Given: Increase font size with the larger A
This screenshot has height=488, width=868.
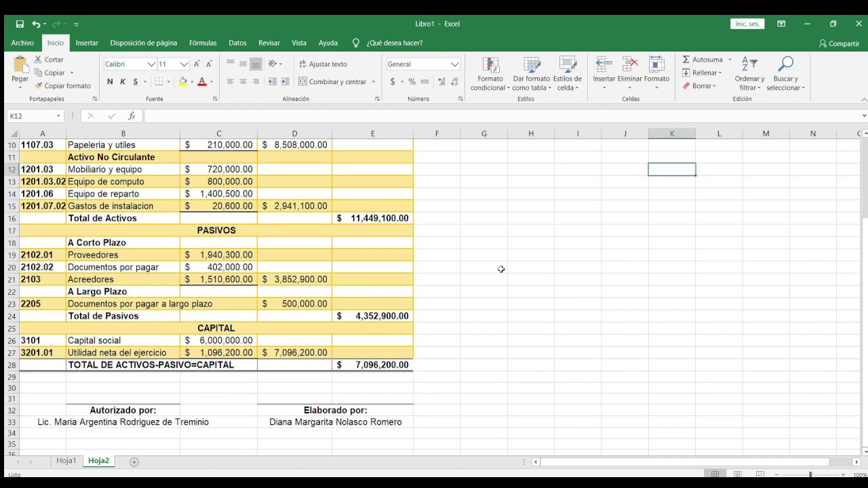Looking at the screenshot, I should (x=197, y=64).
